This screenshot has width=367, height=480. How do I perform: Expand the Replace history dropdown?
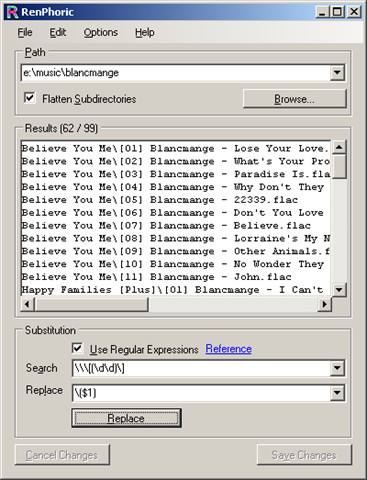click(337, 393)
